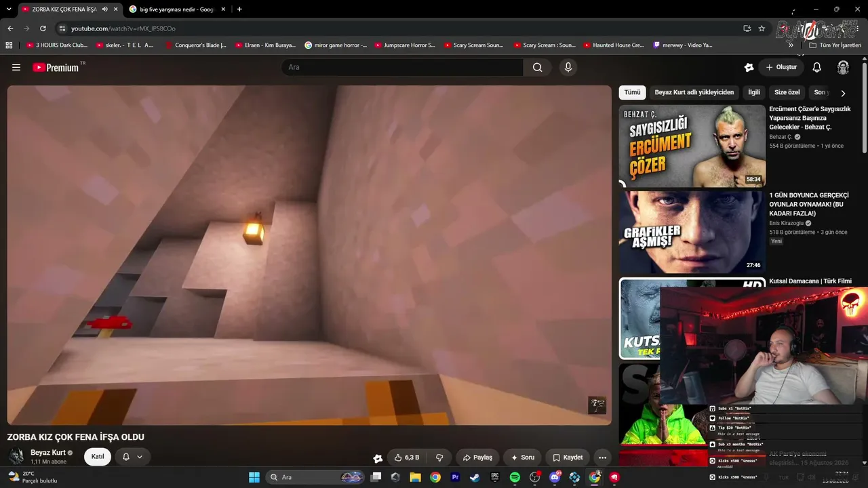Click the YouTube search magnifier button
The image size is (868, 488).
pyautogui.click(x=537, y=67)
